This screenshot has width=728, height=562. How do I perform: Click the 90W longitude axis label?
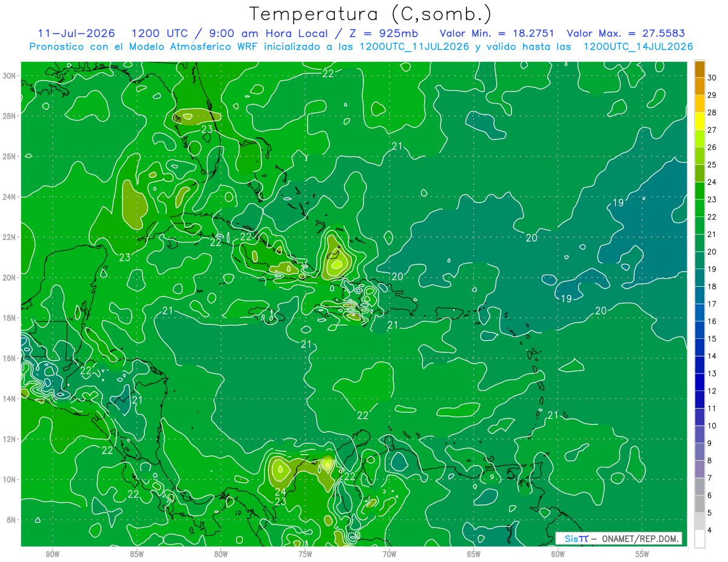point(52,554)
